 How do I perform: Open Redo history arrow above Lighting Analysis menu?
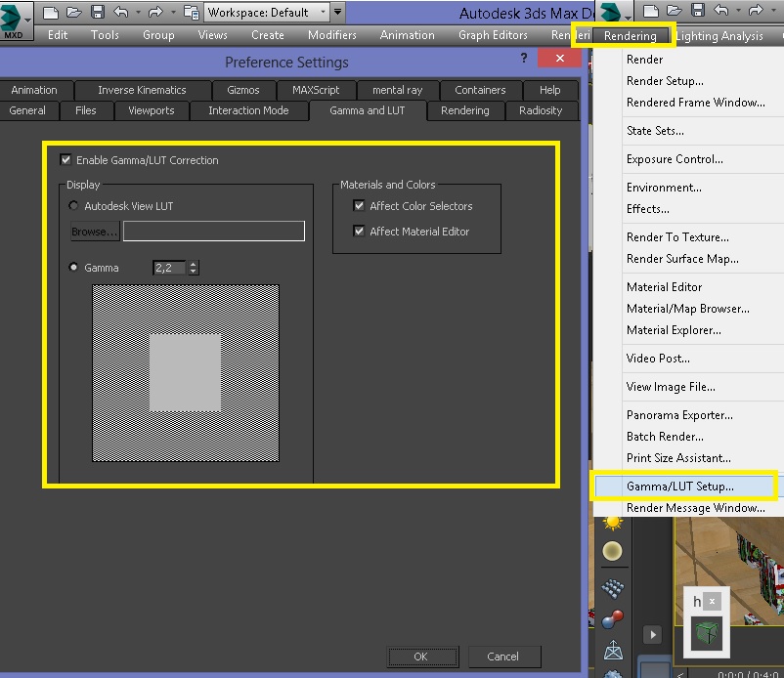(773, 11)
